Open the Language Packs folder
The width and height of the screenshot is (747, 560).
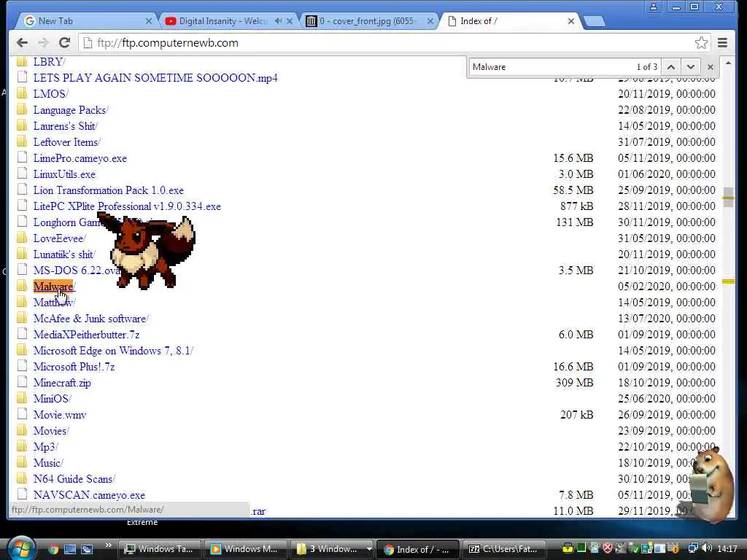71,110
